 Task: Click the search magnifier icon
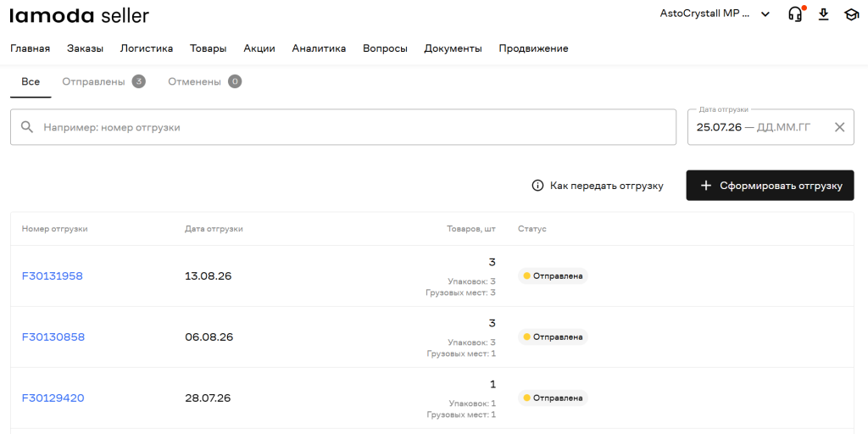(27, 127)
